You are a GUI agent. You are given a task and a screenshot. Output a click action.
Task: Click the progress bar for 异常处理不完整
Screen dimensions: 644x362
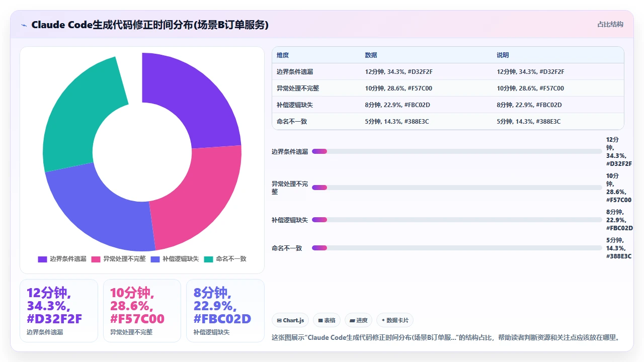[457, 188]
